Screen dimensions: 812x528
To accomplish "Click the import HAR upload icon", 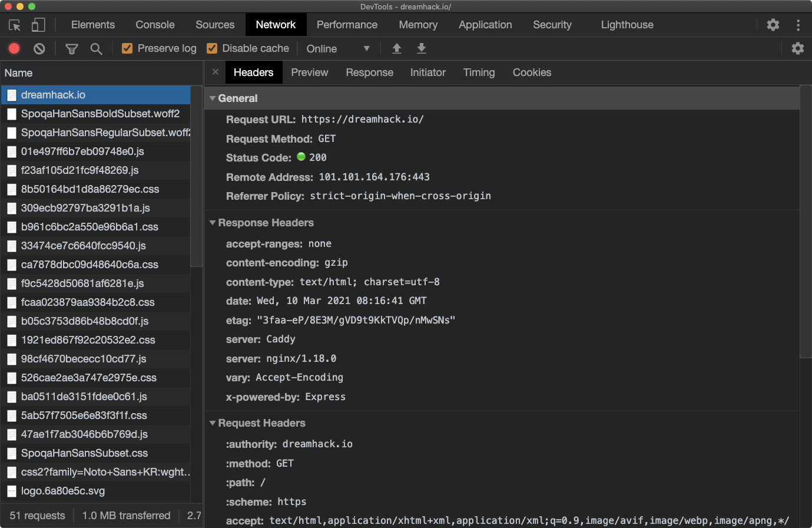I will [397, 49].
